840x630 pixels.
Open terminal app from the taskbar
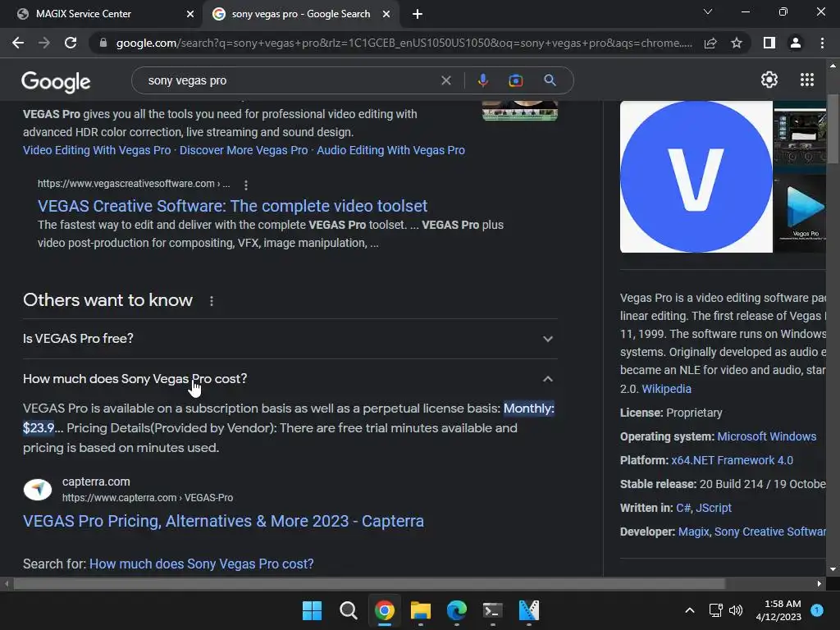coord(492,610)
